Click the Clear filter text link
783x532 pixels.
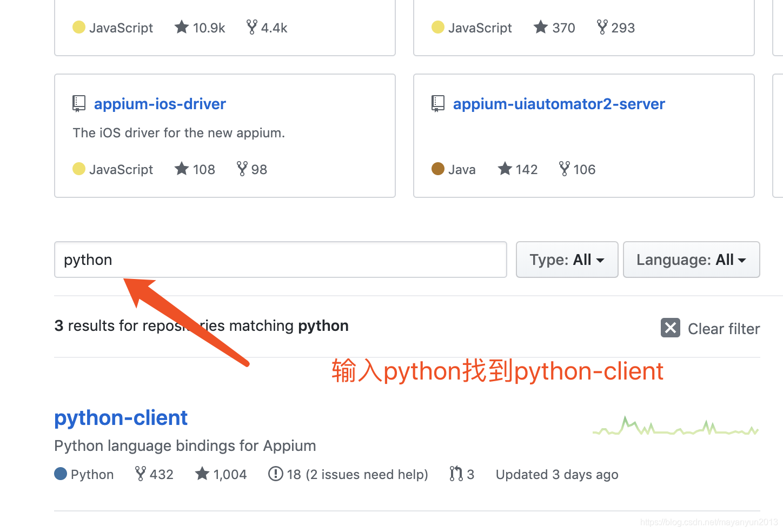724,329
